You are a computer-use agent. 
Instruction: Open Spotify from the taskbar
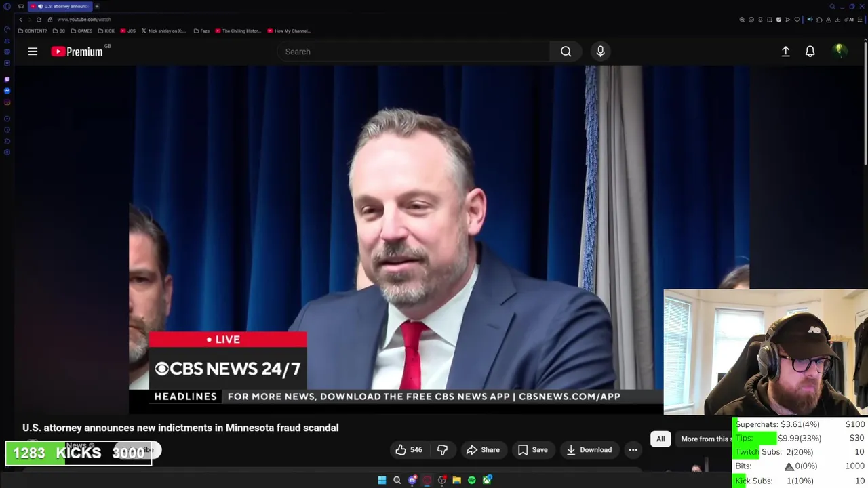(x=471, y=480)
